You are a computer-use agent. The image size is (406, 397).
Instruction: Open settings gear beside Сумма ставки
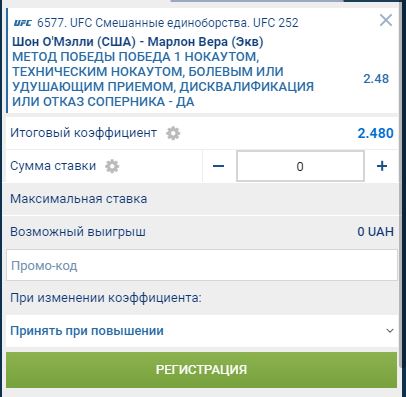[x=112, y=166]
